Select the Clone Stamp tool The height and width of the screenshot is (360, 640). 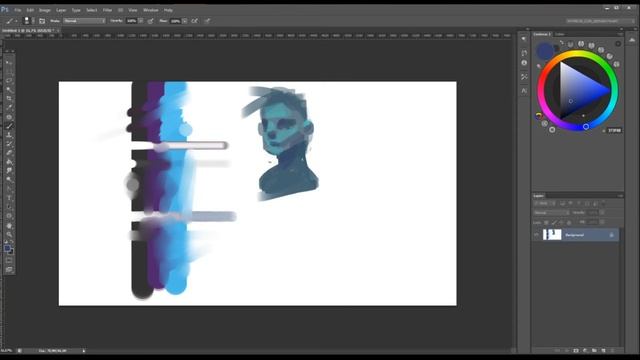pyautogui.click(x=9, y=135)
